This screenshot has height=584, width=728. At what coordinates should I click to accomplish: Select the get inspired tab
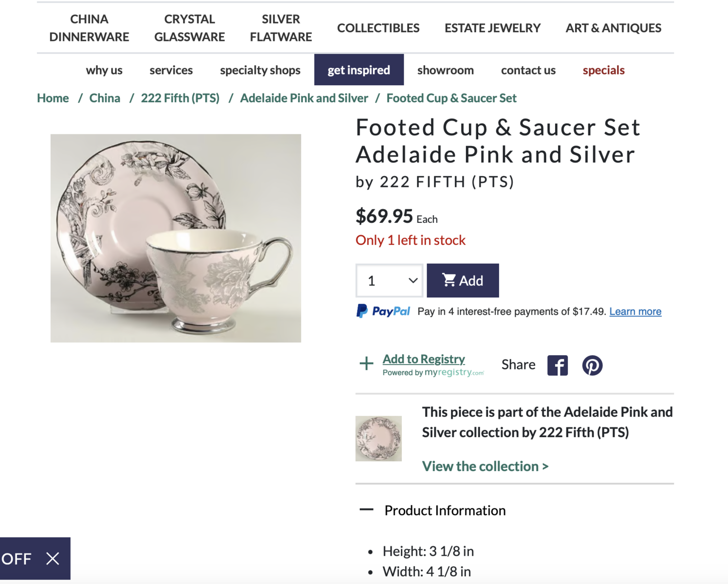point(359,70)
